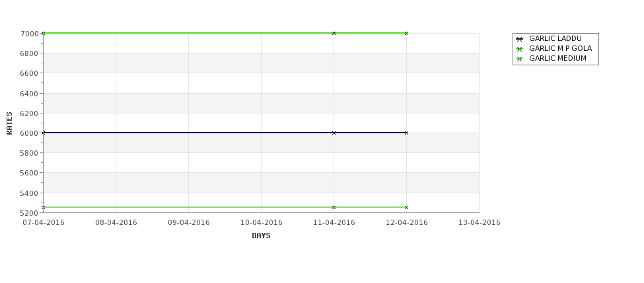
Task: Click the GARLIC M P GOLA legend marker
Action: [519, 49]
